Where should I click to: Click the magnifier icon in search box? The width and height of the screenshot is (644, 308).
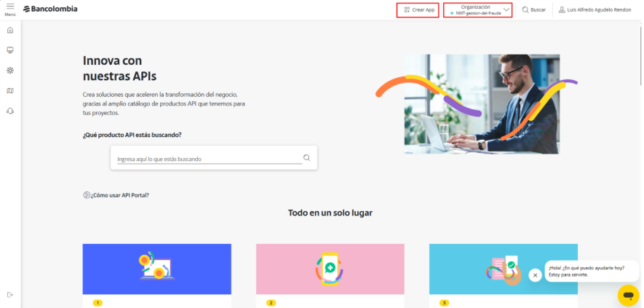[x=306, y=157]
